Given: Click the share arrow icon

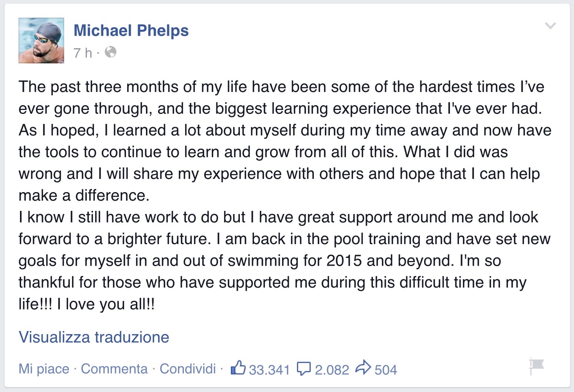Looking at the screenshot, I should (x=363, y=367).
